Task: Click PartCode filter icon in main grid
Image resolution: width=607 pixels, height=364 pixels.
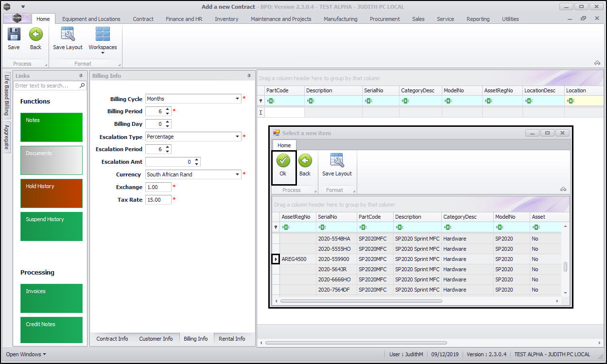Action: click(x=271, y=101)
